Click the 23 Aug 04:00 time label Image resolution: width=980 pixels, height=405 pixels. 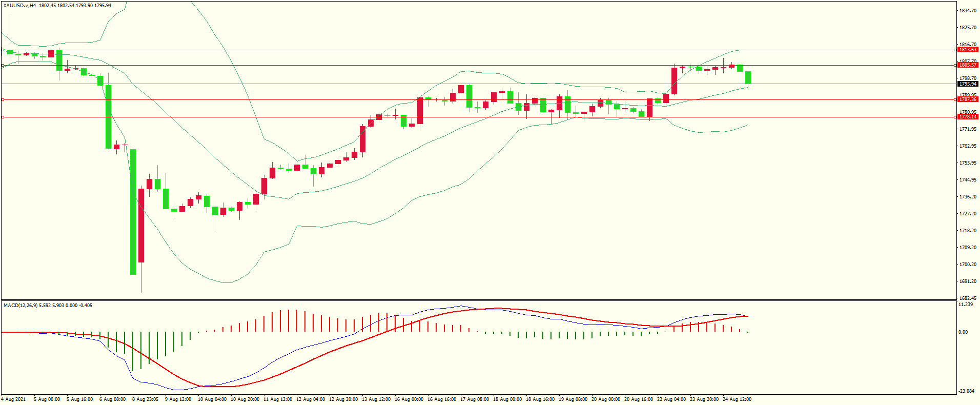coord(671,399)
